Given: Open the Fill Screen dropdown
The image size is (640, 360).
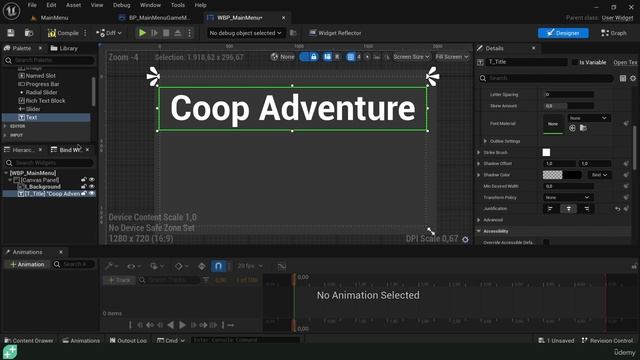Looking at the screenshot, I should click(x=451, y=57).
